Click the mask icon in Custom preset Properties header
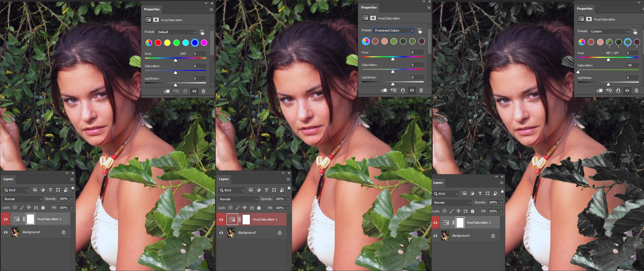Viewport: 644px width, 271px height. (x=589, y=19)
